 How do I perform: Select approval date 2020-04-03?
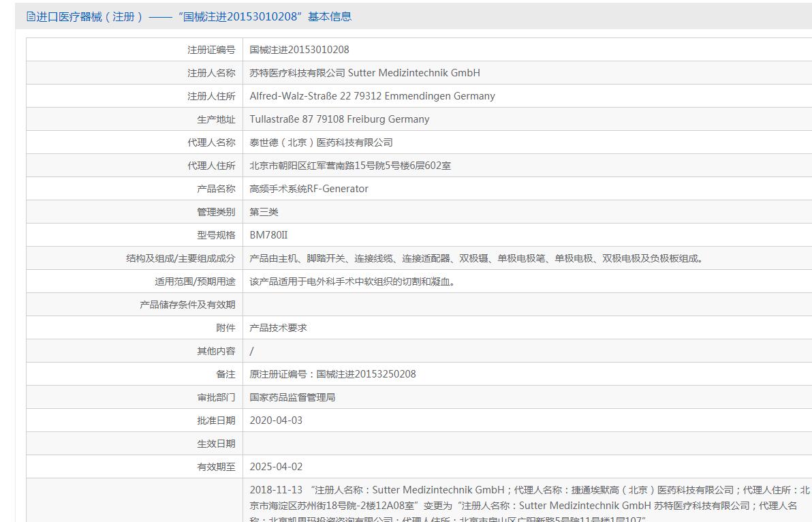click(276, 420)
